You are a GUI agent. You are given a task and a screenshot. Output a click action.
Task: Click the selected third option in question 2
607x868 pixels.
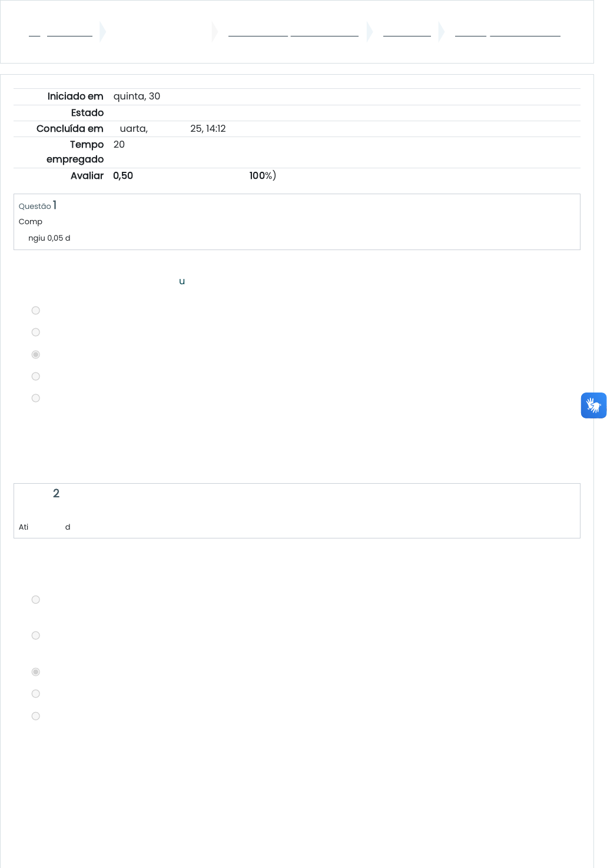tap(36, 672)
